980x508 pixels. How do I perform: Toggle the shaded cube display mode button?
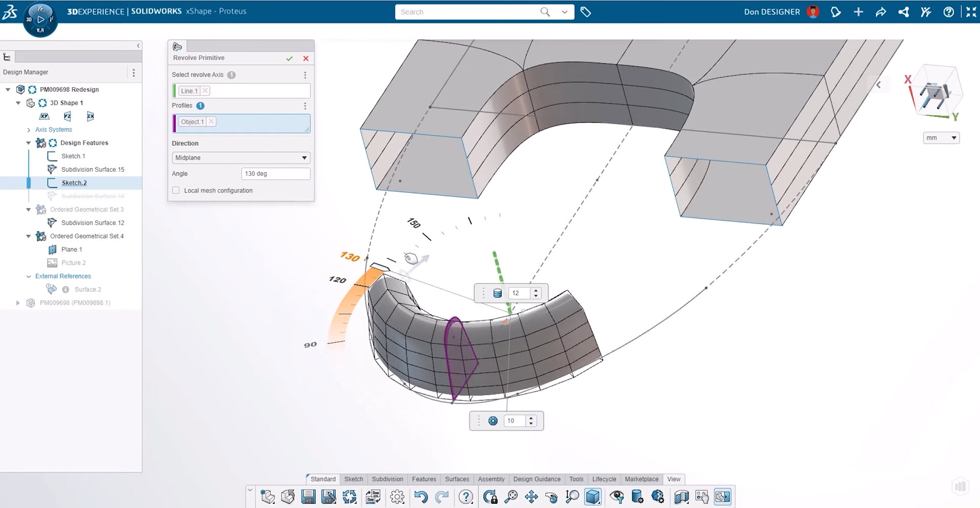[593, 497]
